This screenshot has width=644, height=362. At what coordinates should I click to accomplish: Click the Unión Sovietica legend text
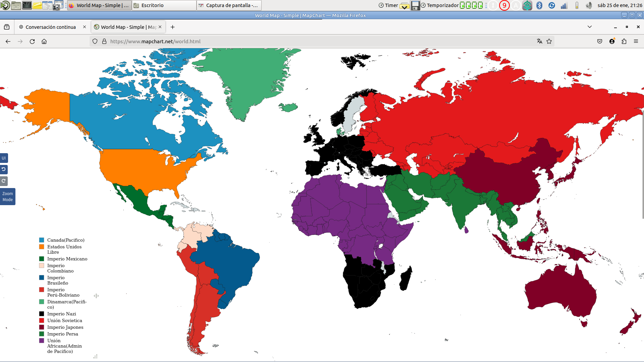coord(65,320)
